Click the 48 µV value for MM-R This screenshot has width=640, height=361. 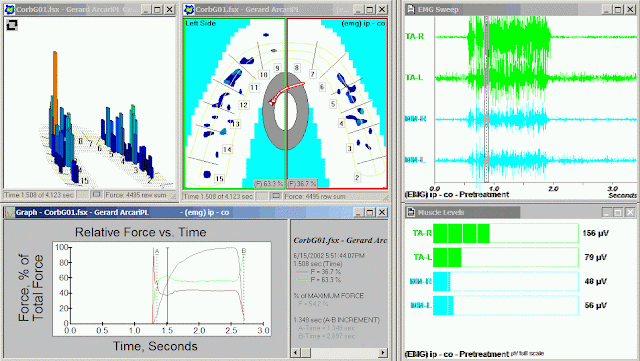pyautogui.click(x=596, y=281)
